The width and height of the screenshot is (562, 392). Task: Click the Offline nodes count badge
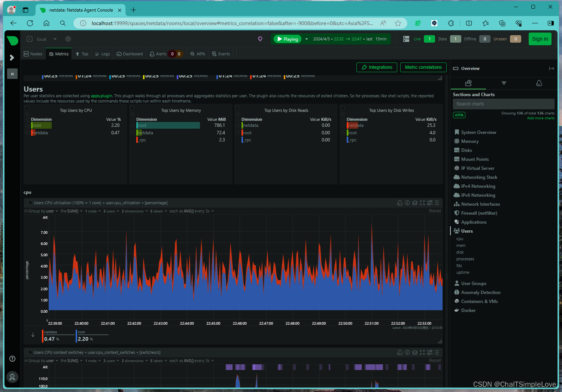pos(484,39)
